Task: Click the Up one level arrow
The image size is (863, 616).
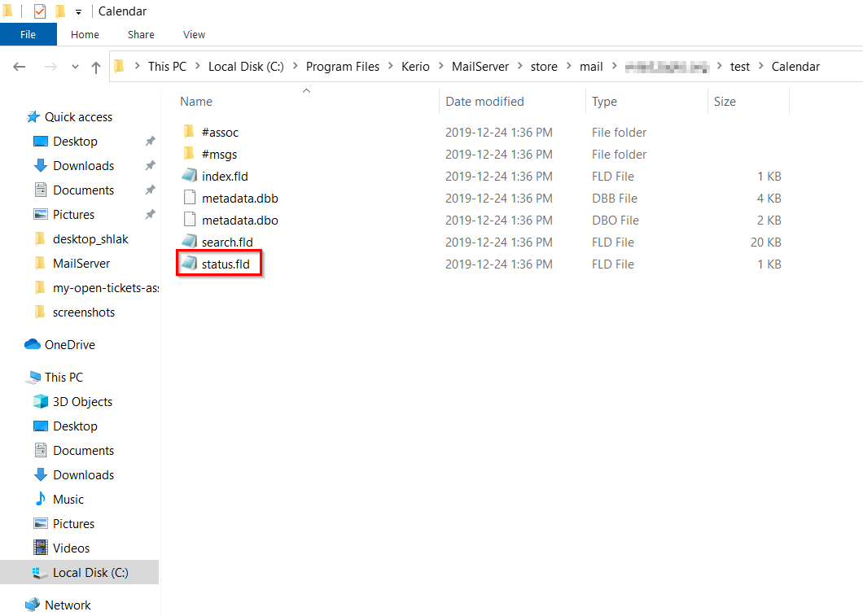Action: [x=96, y=67]
